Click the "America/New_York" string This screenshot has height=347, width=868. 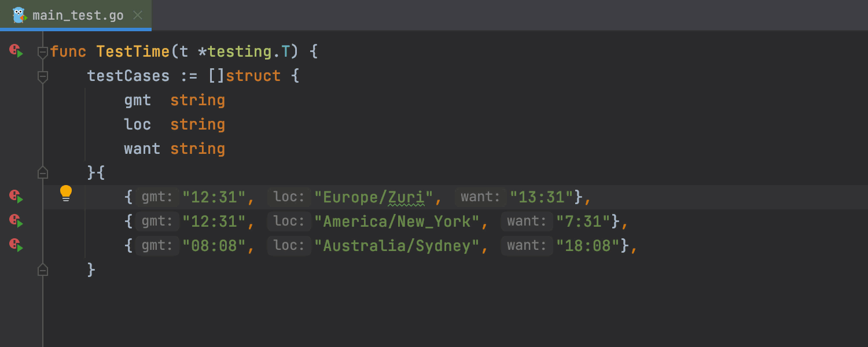pos(397,222)
